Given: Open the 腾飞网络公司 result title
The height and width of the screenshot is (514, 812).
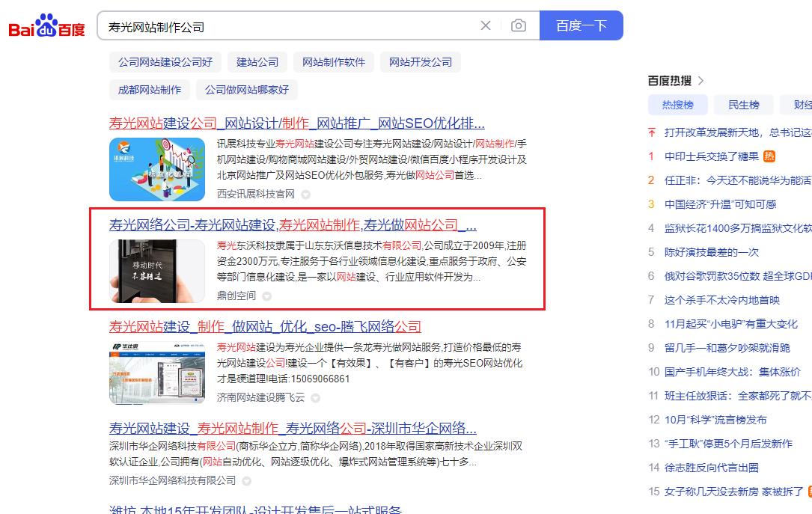Looking at the screenshot, I should click(x=265, y=327).
